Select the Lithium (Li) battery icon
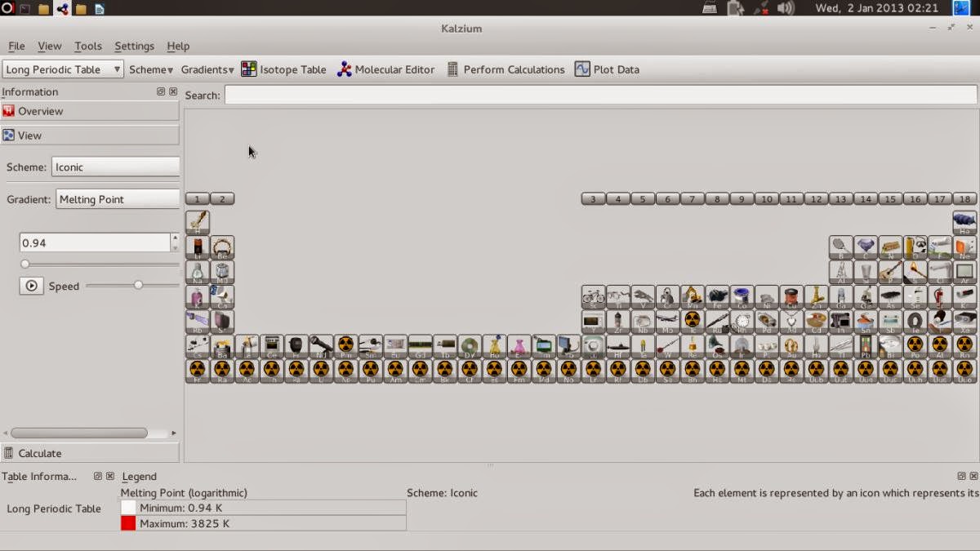The width and height of the screenshot is (980, 551). 198,247
